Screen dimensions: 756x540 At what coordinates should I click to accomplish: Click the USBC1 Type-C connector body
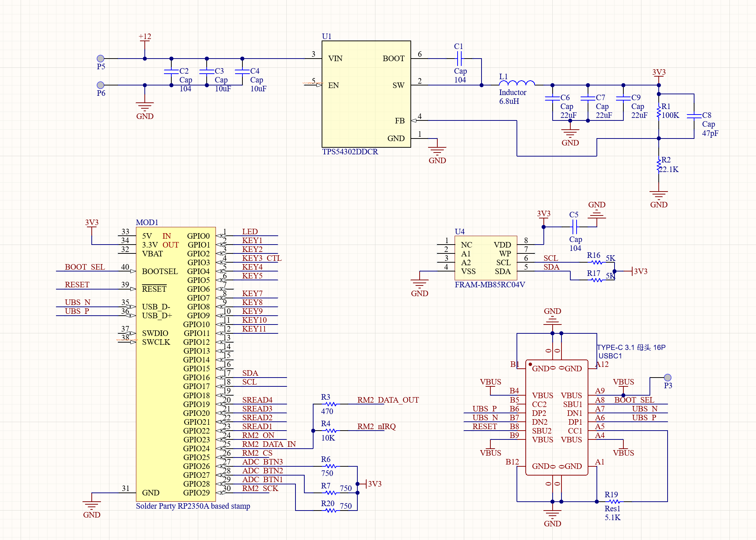557,417
